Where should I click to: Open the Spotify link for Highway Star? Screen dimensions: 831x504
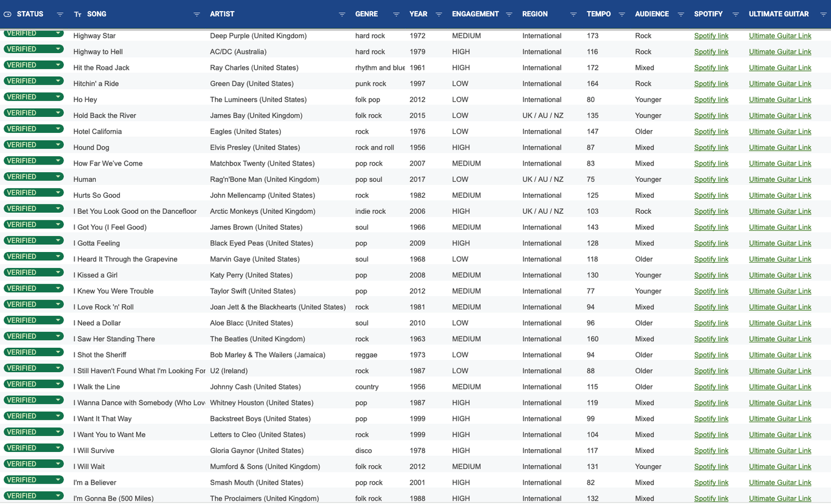point(711,36)
